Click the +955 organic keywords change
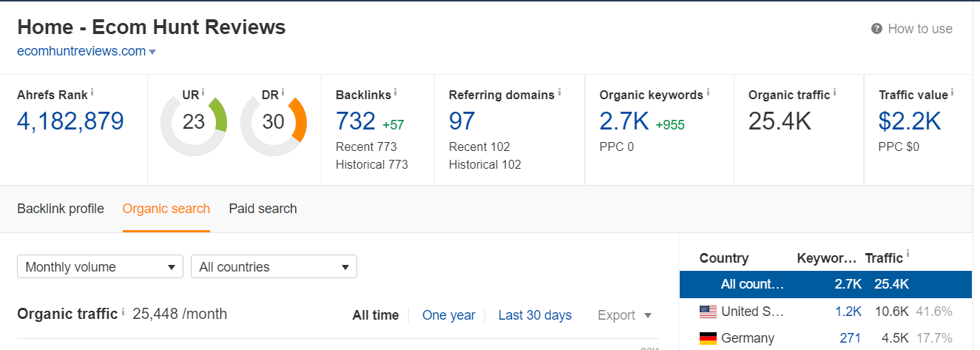The height and width of the screenshot is (350, 980). 670,125
